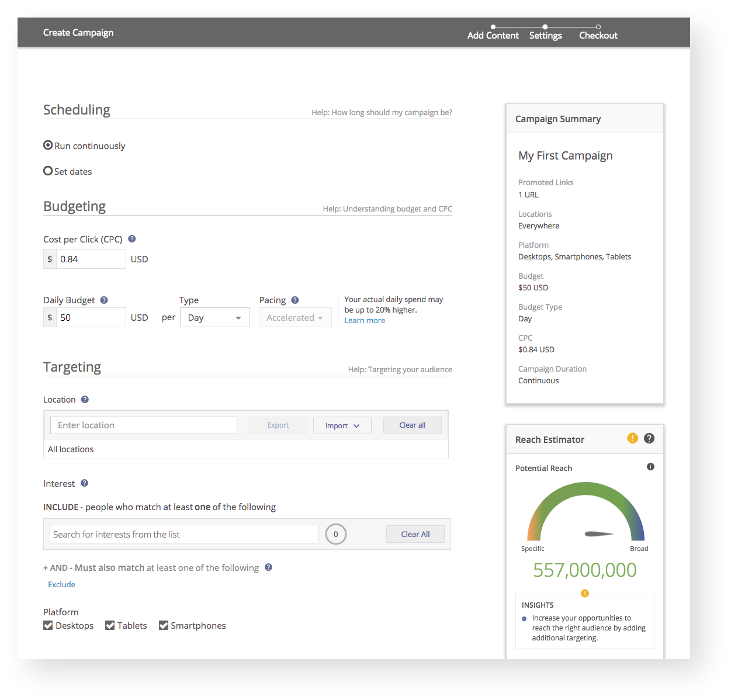Expand the Import locations dropdown
The height and width of the screenshot is (700, 731).
(x=342, y=425)
